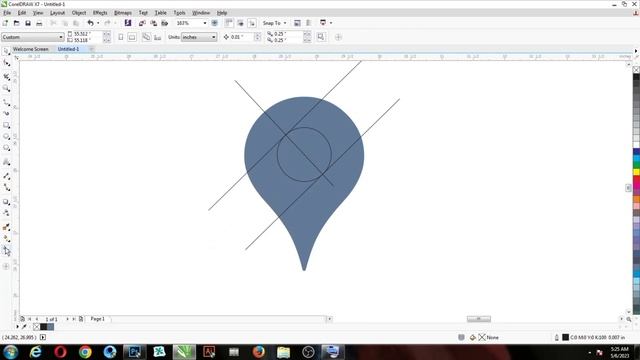Screen dimensions: 640x360
Task: Apply layout to current page only
Action: 158,37
